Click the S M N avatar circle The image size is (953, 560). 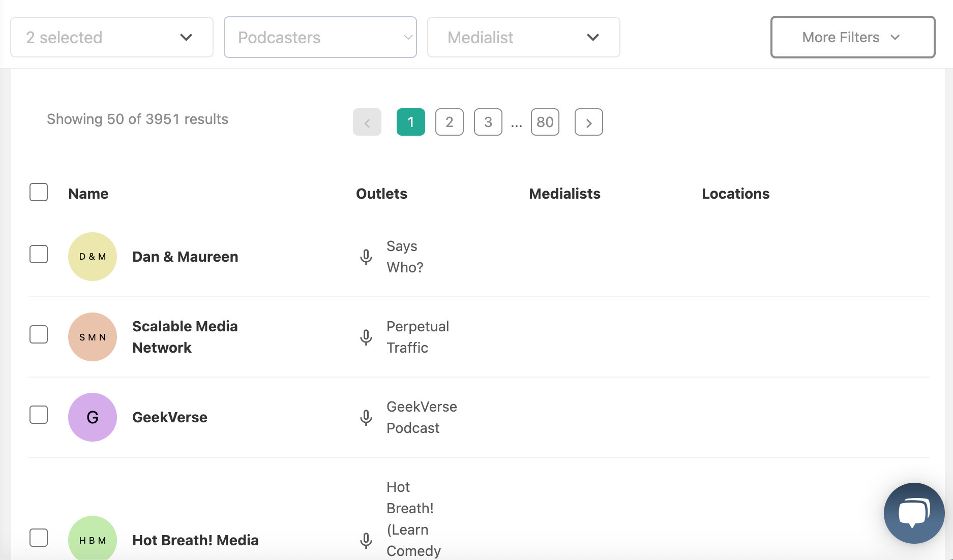[x=93, y=337]
